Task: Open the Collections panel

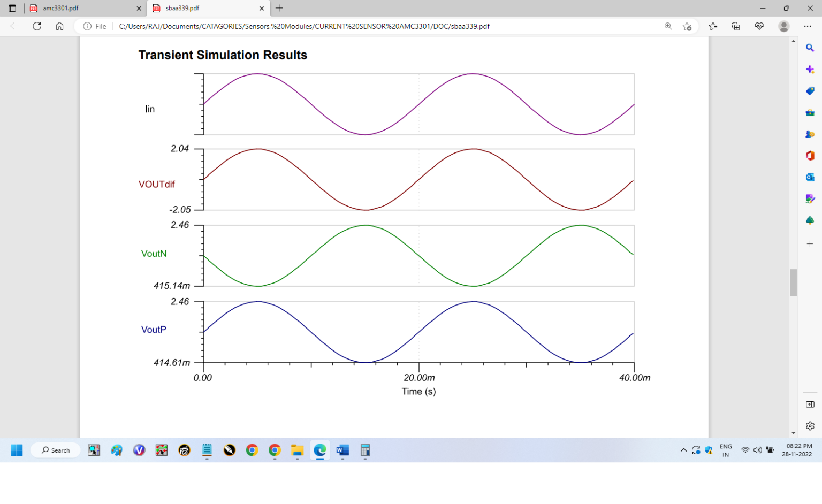Action: click(x=736, y=26)
